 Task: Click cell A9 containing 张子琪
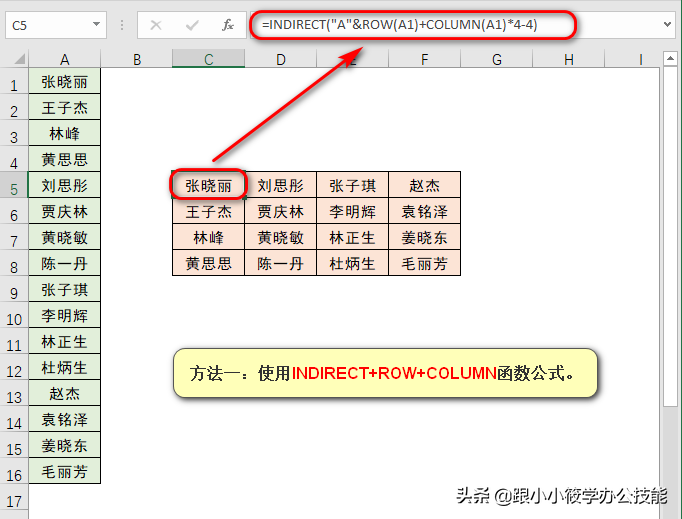(x=64, y=289)
